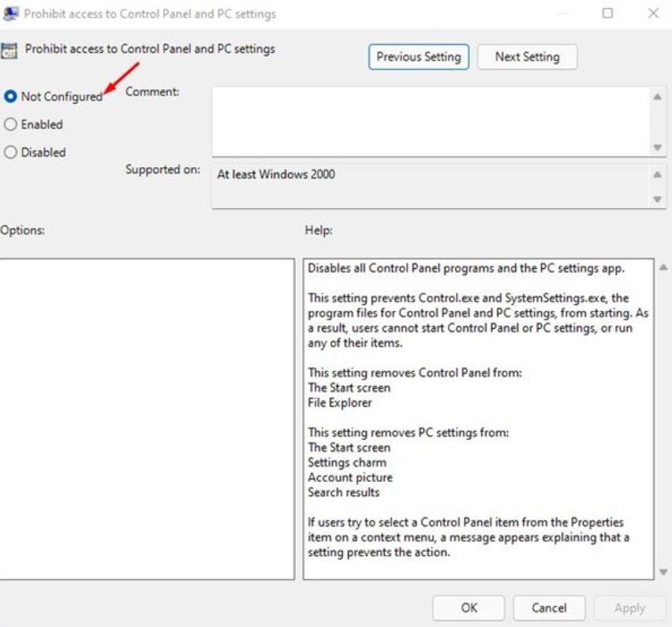
Task: Click the 'Search results' line in Help
Action: tap(343, 492)
